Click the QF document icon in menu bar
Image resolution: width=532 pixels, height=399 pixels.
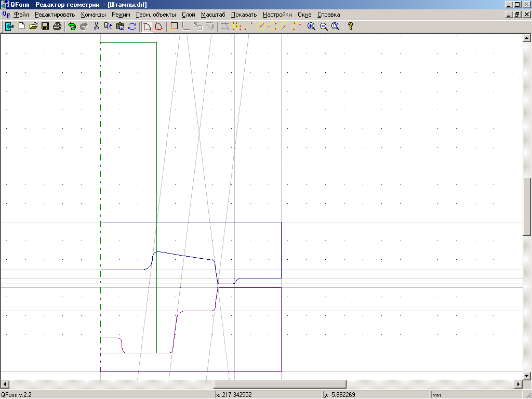pos(6,15)
